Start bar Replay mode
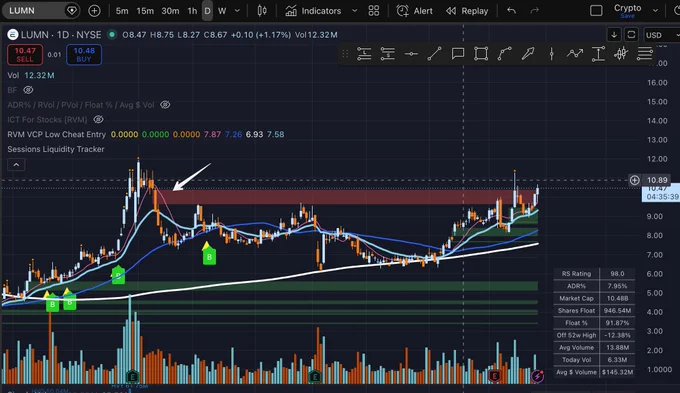 [467, 11]
